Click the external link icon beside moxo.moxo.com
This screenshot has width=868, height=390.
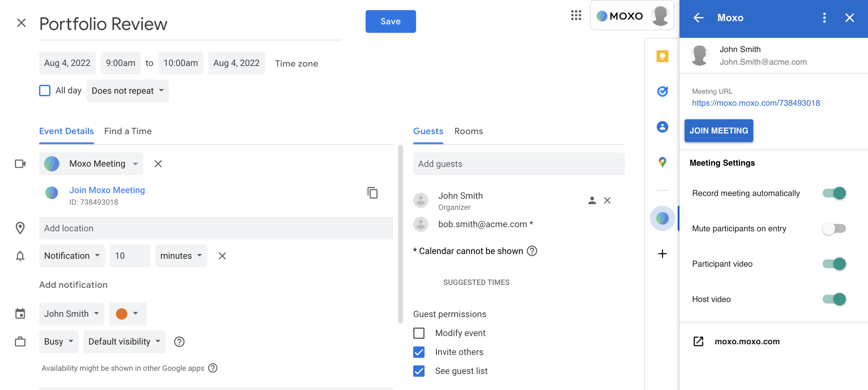[698, 341]
